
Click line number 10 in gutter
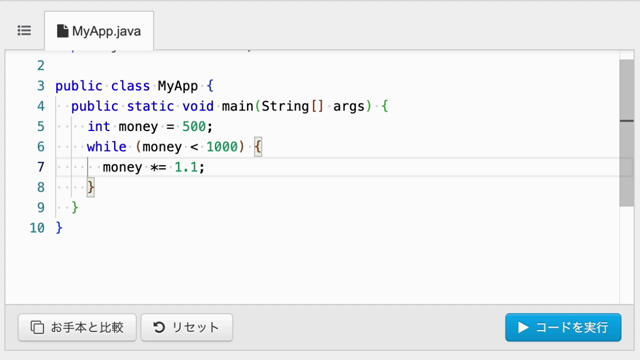tap(37, 228)
